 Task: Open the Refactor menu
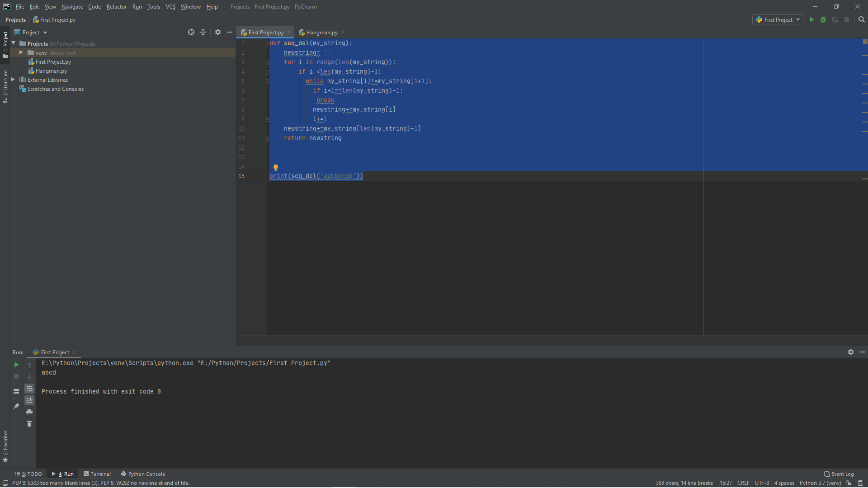point(116,7)
